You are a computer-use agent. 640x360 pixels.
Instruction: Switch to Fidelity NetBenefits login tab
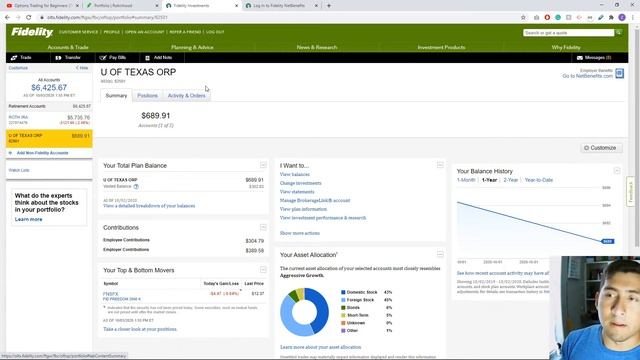click(x=281, y=6)
